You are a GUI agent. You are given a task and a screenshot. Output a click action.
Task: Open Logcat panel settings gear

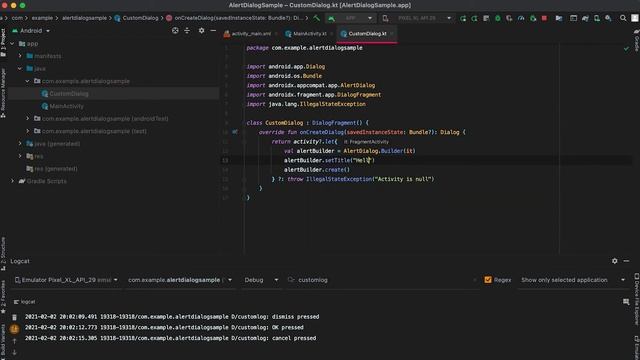pyautogui.click(x=615, y=261)
